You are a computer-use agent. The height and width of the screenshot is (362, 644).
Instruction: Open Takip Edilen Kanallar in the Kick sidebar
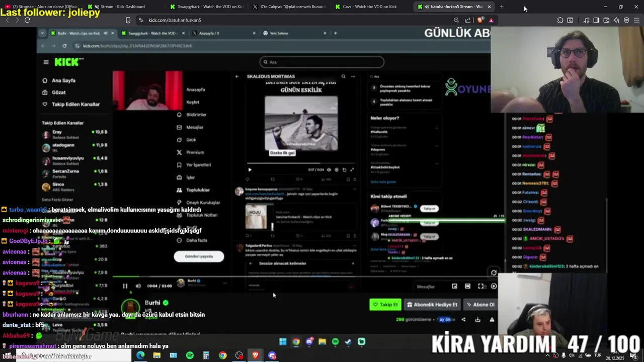[x=71, y=104]
